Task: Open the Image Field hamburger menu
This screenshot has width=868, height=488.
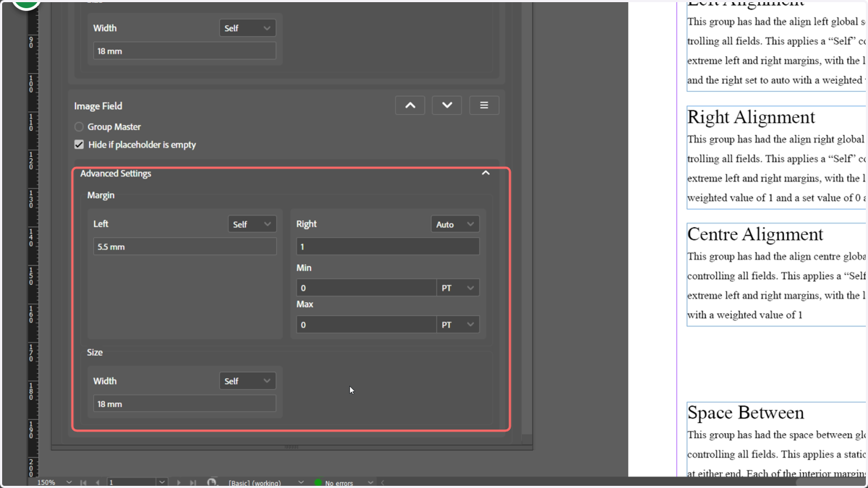Action: [484, 106]
